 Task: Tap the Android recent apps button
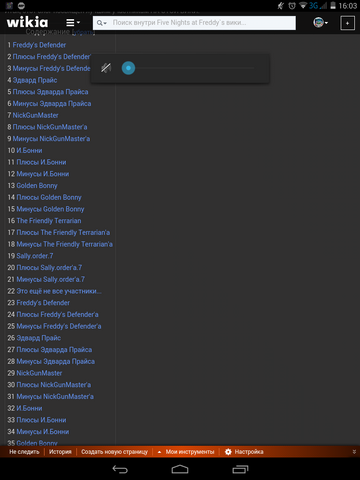pos(240,469)
